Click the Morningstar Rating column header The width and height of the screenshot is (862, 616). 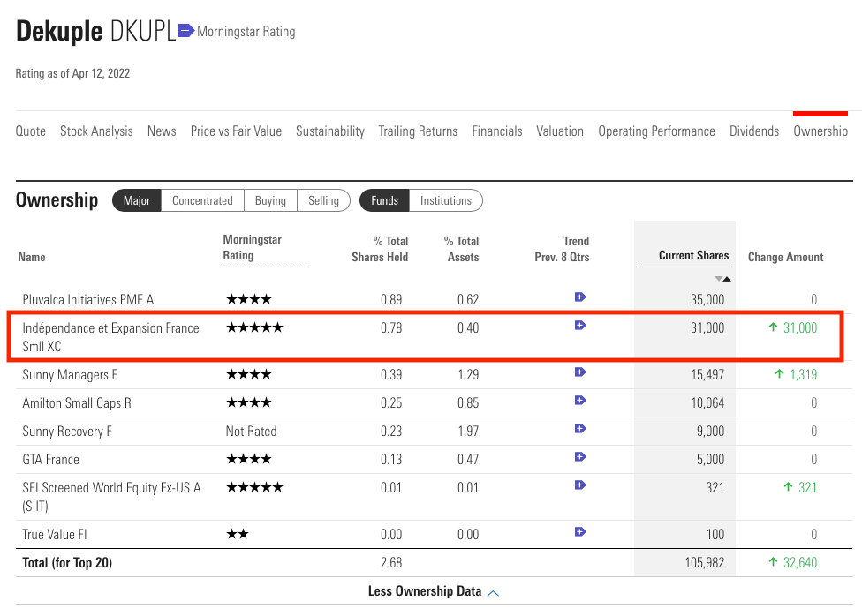click(x=252, y=247)
